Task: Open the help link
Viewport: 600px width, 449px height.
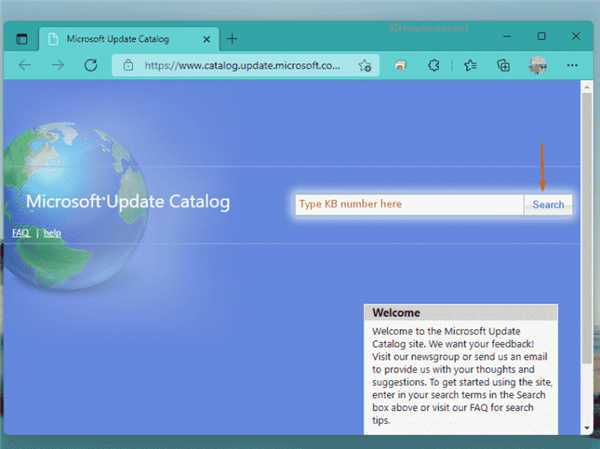Action: coord(52,233)
